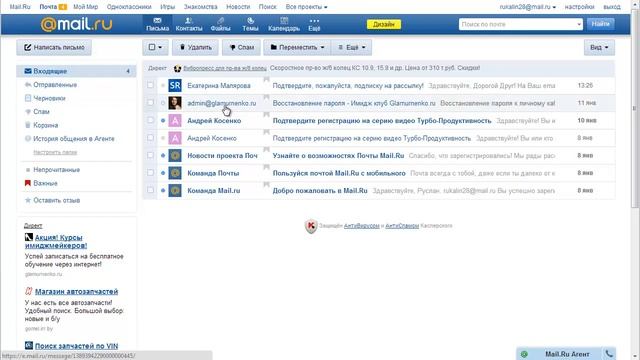640x360 pixels.
Task: Click the yellow Дизайн button
Action: [x=384, y=24]
